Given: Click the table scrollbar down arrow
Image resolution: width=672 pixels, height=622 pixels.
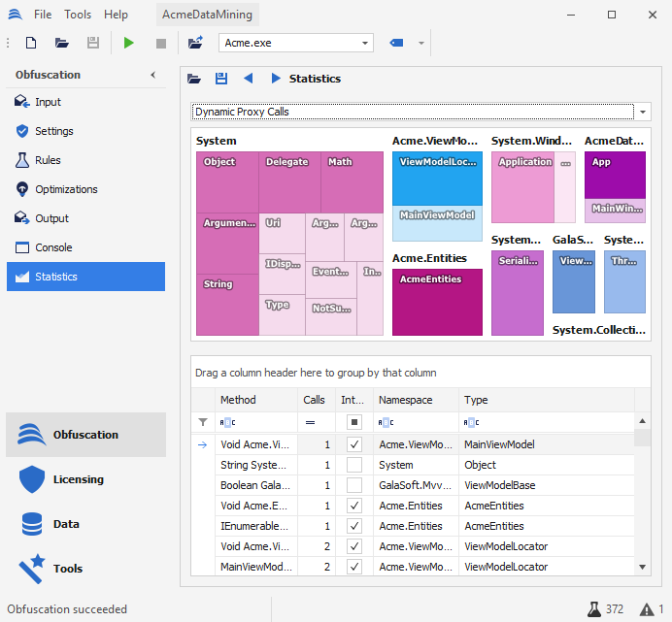Looking at the screenshot, I should tap(642, 567).
